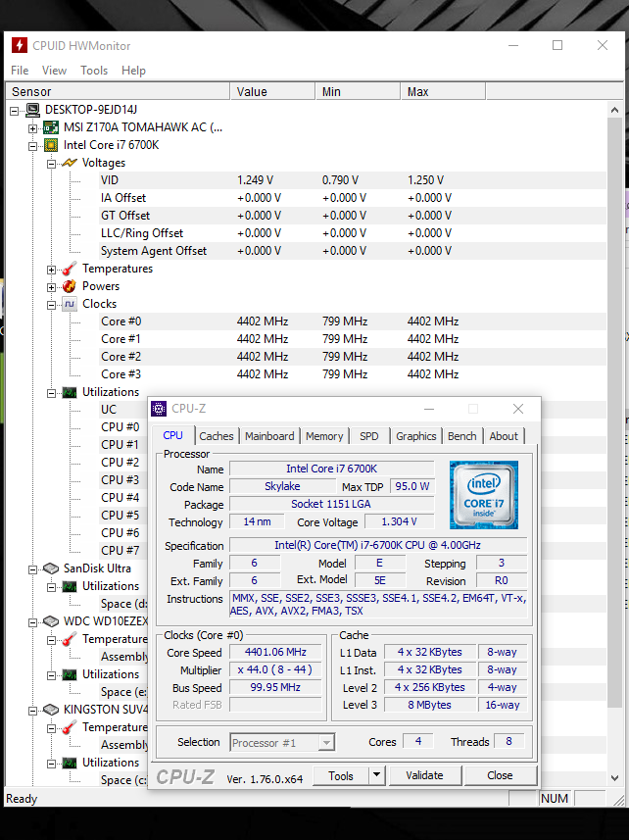The image size is (629, 840).
Task: Click the DESKTOP-9EJD14J computer icon
Action: pos(32,110)
